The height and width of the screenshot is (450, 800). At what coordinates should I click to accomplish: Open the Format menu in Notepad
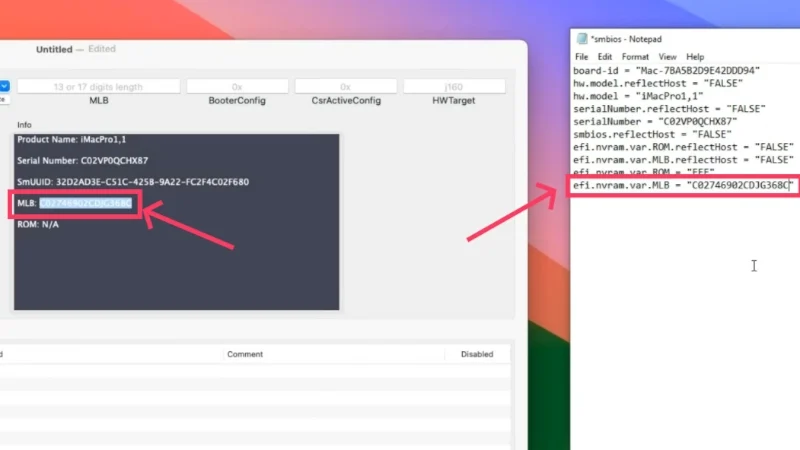[x=635, y=57]
